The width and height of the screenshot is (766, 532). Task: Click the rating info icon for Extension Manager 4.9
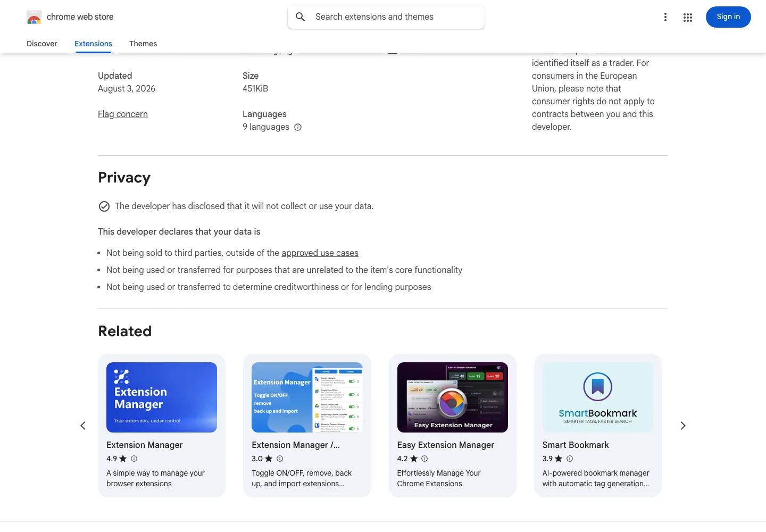coord(134,459)
